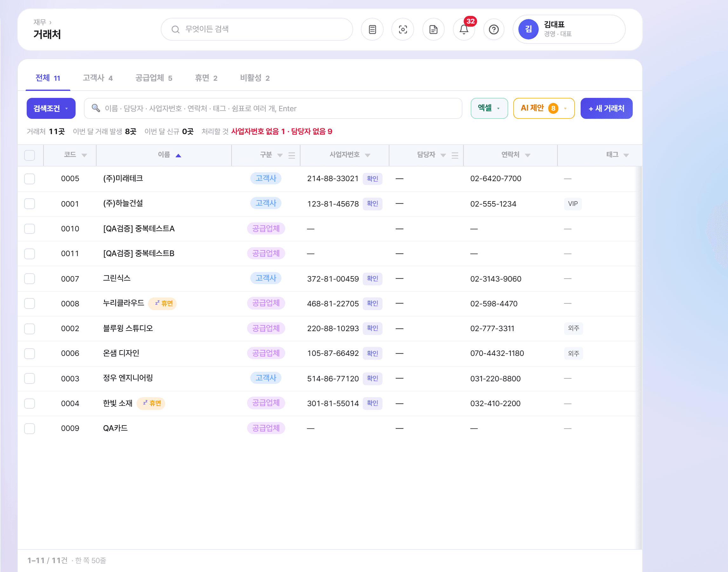Image resolution: width=728 pixels, height=572 pixels.
Task: Click the 담당자 없음 9 link
Action: pyautogui.click(x=311, y=131)
